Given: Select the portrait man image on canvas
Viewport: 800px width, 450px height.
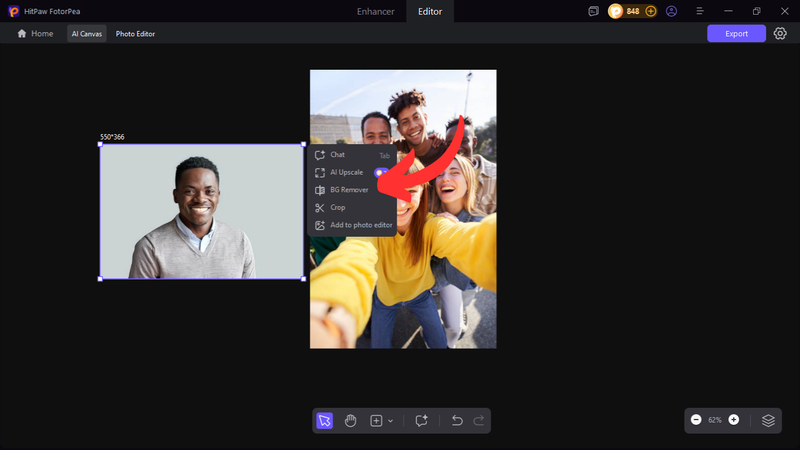Looking at the screenshot, I should 202,212.
